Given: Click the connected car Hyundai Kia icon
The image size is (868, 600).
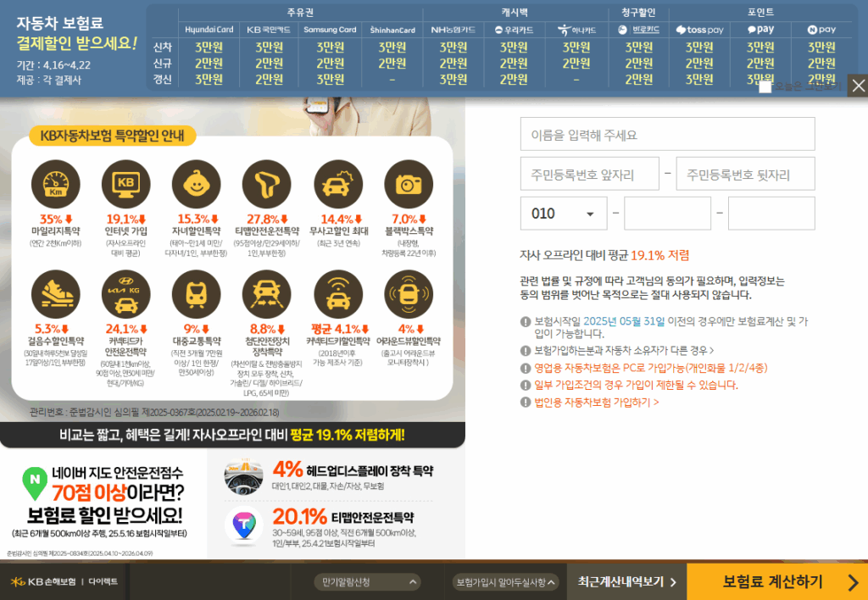Looking at the screenshot, I should pyautogui.click(x=125, y=294).
